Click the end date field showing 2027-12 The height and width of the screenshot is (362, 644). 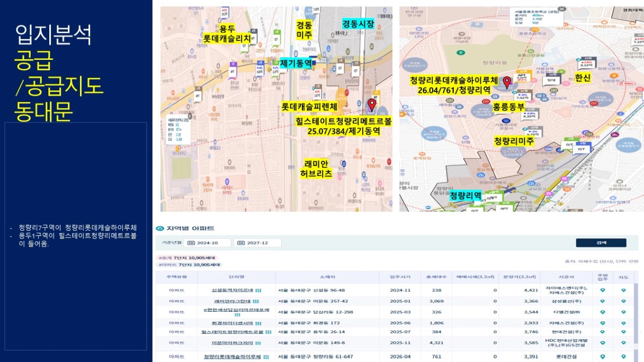click(x=257, y=243)
